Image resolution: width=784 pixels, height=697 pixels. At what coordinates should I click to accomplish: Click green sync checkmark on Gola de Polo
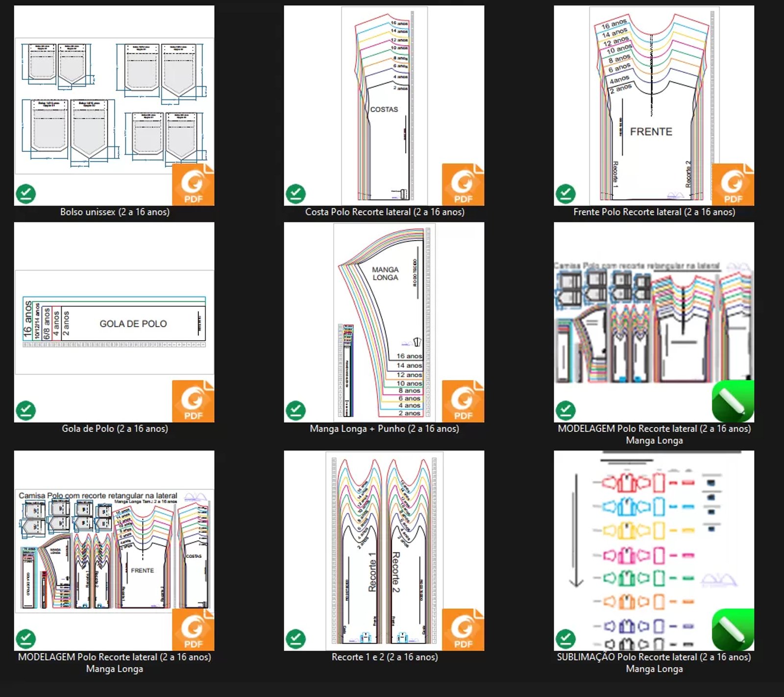[26, 410]
